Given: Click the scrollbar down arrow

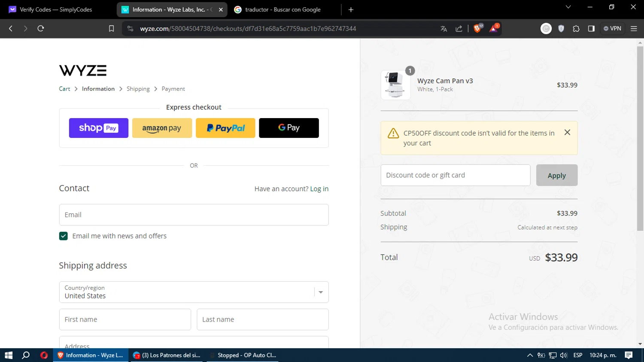Looking at the screenshot, I should pos(640,344).
